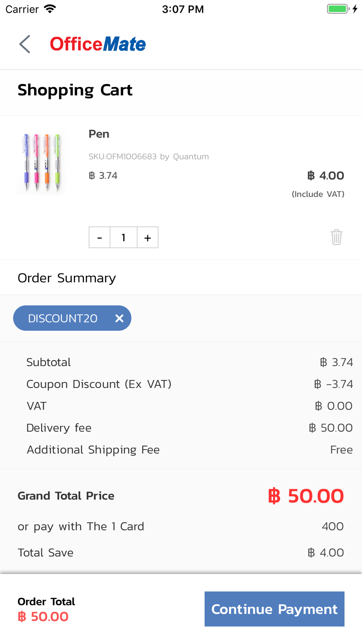This screenshot has width=362, height=644.
Task: Open the OfficeMate logo home
Action: pos(98,44)
